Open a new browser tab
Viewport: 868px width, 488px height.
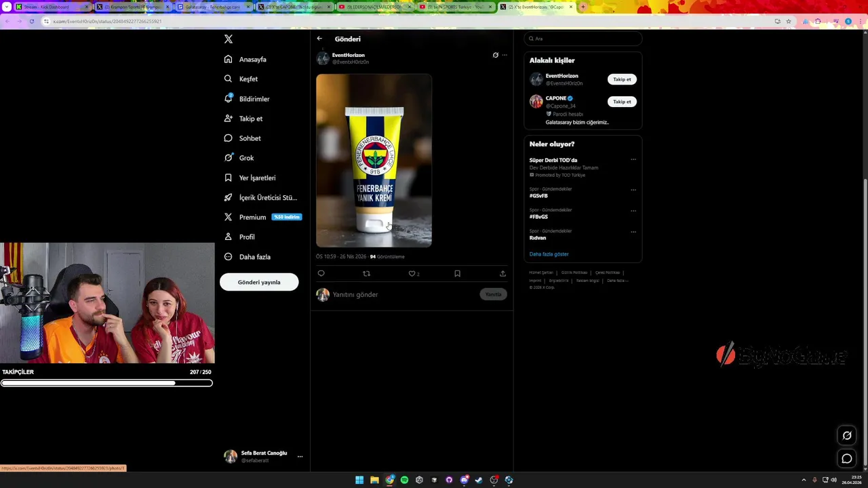(x=583, y=7)
